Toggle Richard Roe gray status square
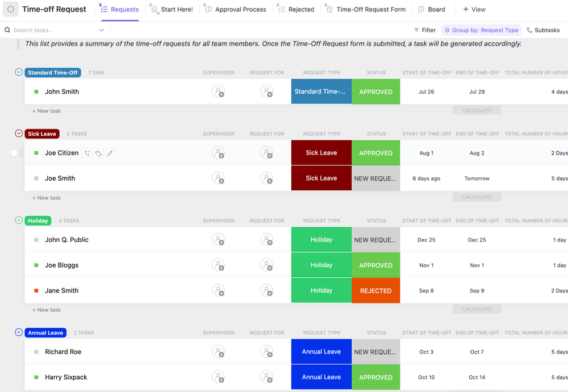568x392 pixels. coord(36,352)
